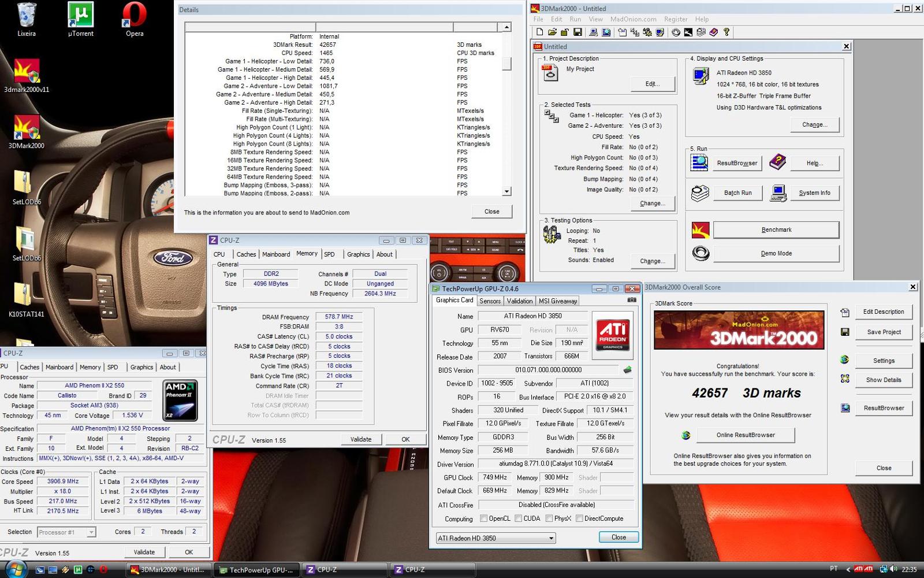
Task: Open the File menu in 3DMark2000
Action: point(538,19)
